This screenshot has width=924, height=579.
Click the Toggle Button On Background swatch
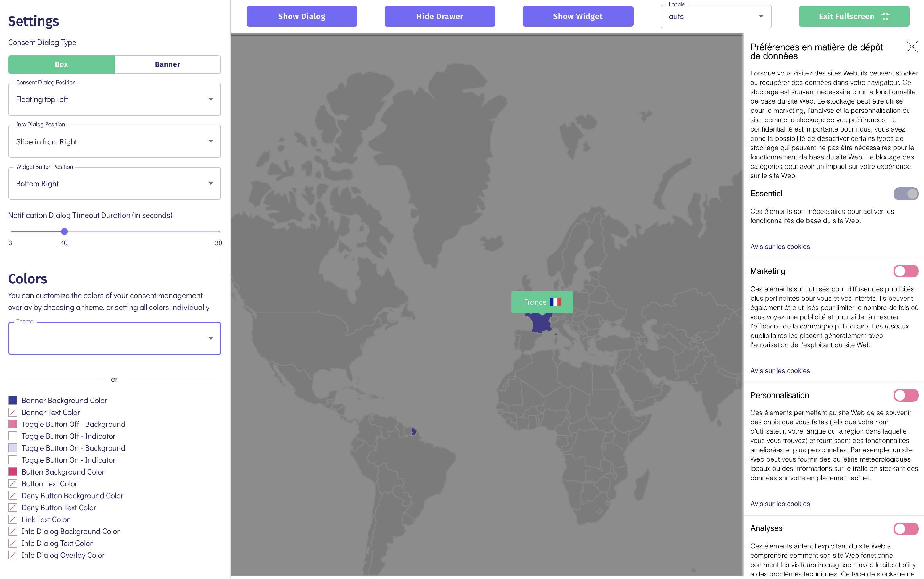[x=13, y=448]
